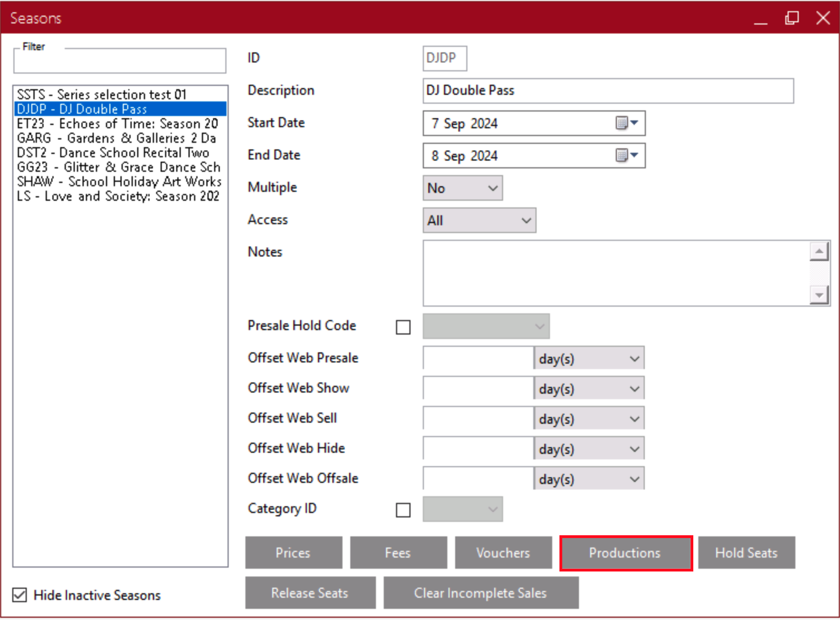Select 'DST2 - Dance School Recital Two' season
The image size is (840, 620).
click(x=120, y=152)
